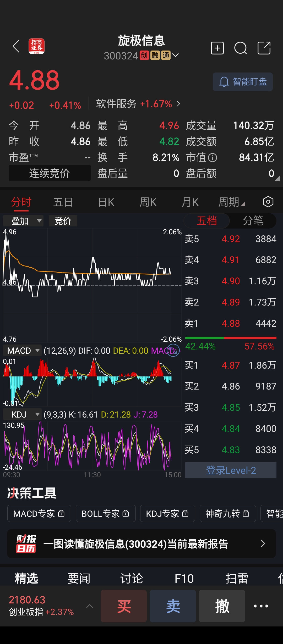This screenshot has width=283, height=644.
Task: Tap the 创业板指 2180.63 index quote
Action: (41, 606)
